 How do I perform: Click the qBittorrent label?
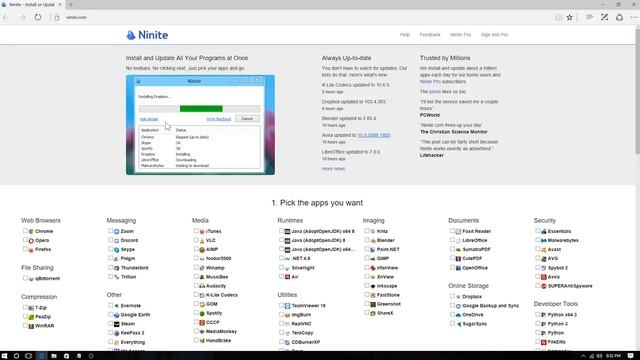pyautogui.click(x=47, y=279)
